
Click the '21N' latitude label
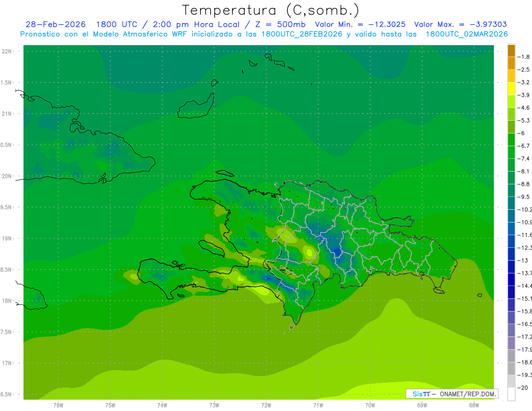click(x=7, y=114)
